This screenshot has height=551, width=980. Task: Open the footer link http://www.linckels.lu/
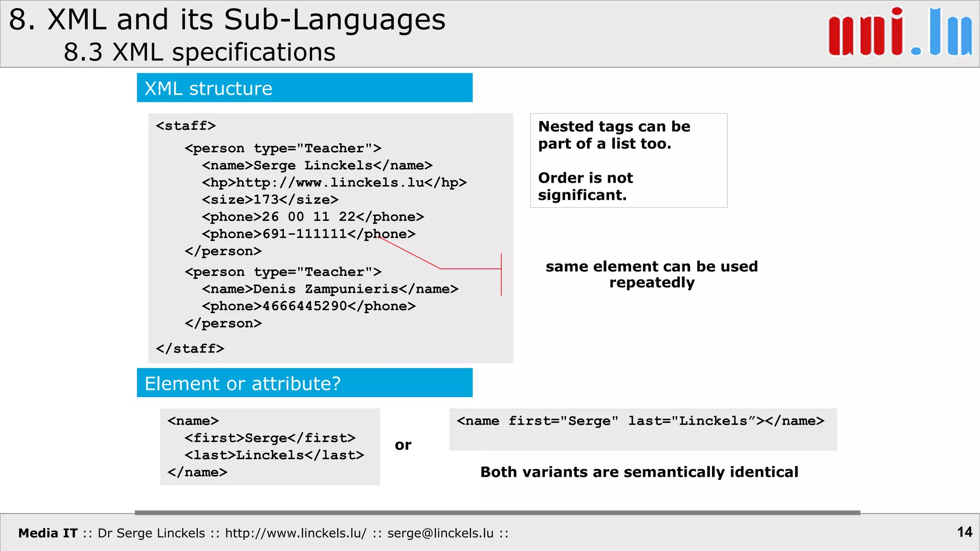(296, 533)
